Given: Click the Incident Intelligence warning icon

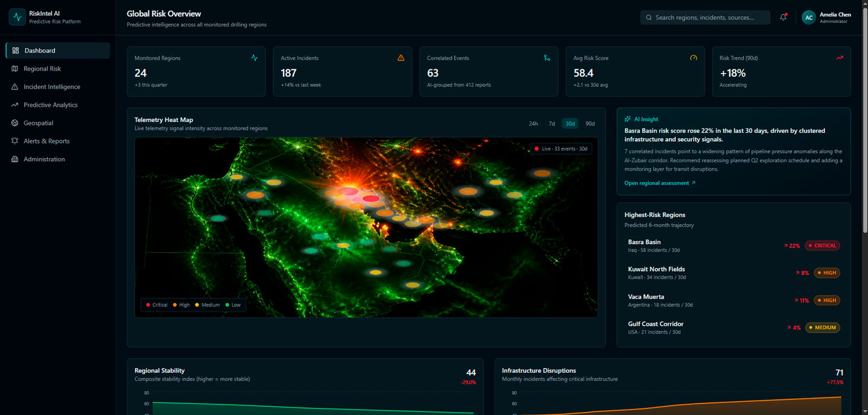Looking at the screenshot, I should point(15,87).
